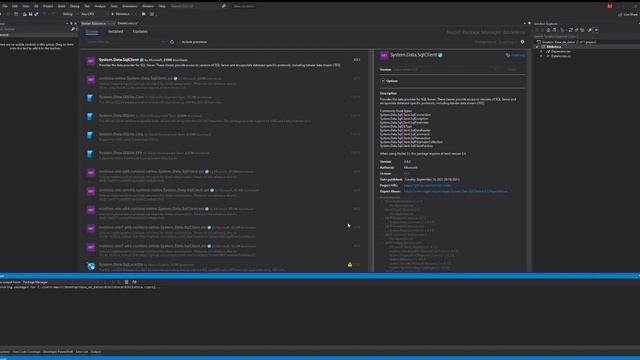
Task: Click the refresh icon beside package search
Action: pyautogui.click(x=172, y=42)
